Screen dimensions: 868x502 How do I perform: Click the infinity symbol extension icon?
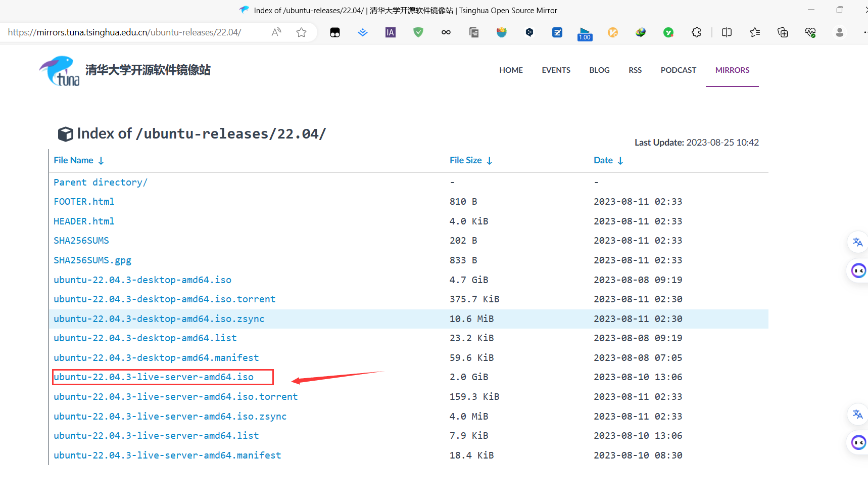(446, 32)
